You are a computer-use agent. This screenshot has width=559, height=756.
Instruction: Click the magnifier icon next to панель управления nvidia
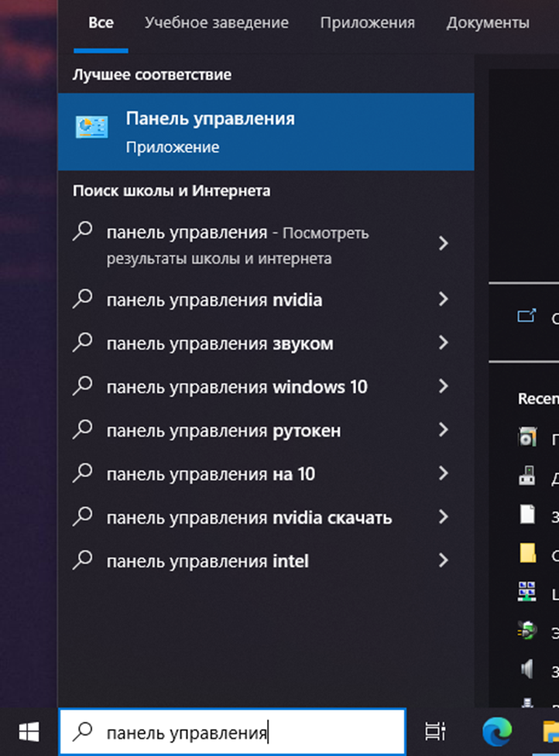pyautogui.click(x=83, y=299)
